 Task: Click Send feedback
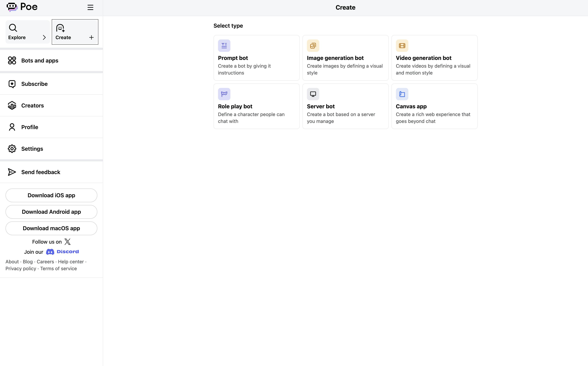[x=40, y=172]
